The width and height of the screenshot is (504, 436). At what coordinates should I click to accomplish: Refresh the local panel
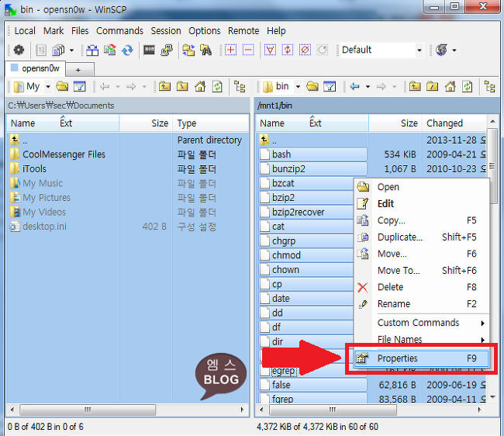tap(217, 86)
